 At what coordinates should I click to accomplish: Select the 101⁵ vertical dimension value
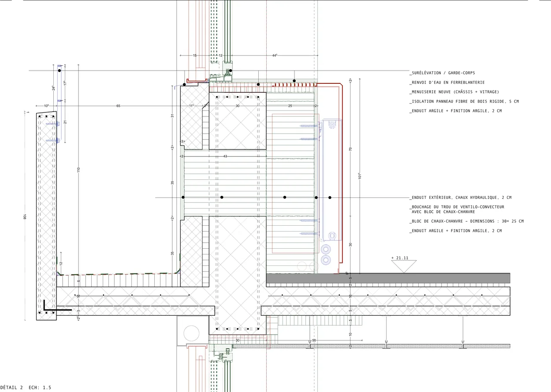[359, 176]
